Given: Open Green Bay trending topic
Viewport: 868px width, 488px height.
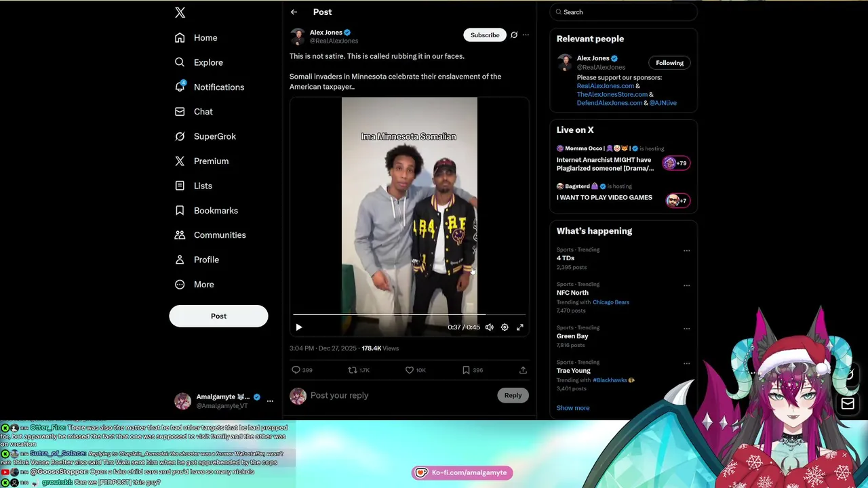Looking at the screenshot, I should (x=572, y=336).
